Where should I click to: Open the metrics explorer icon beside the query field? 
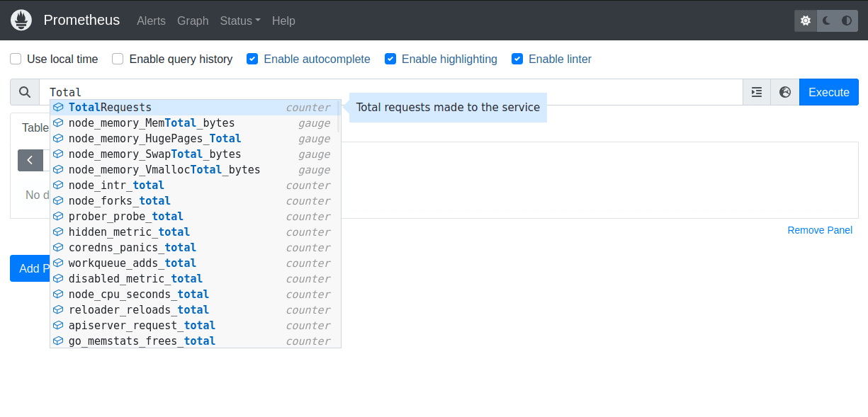pos(756,92)
